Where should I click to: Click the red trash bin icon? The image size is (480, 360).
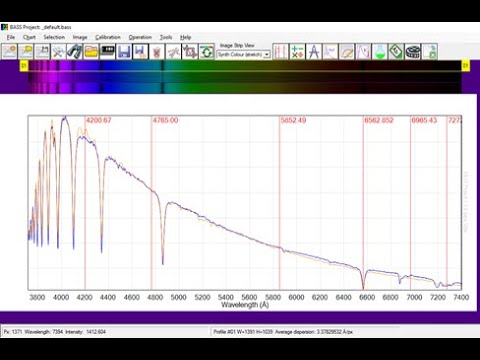pyautogui.click(x=156, y=52)
